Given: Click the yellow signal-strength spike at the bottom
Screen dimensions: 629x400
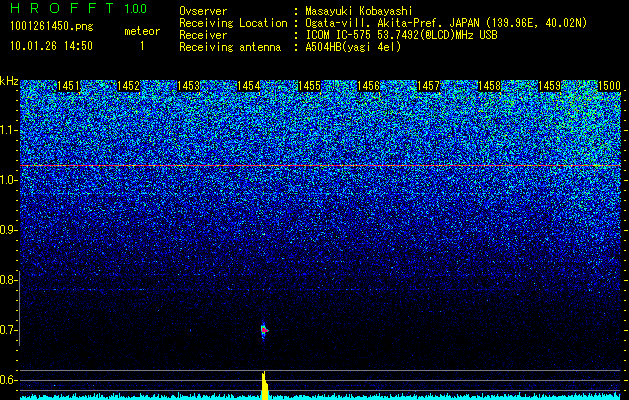Looking at the screenshot, I should (x=264, y=385).
